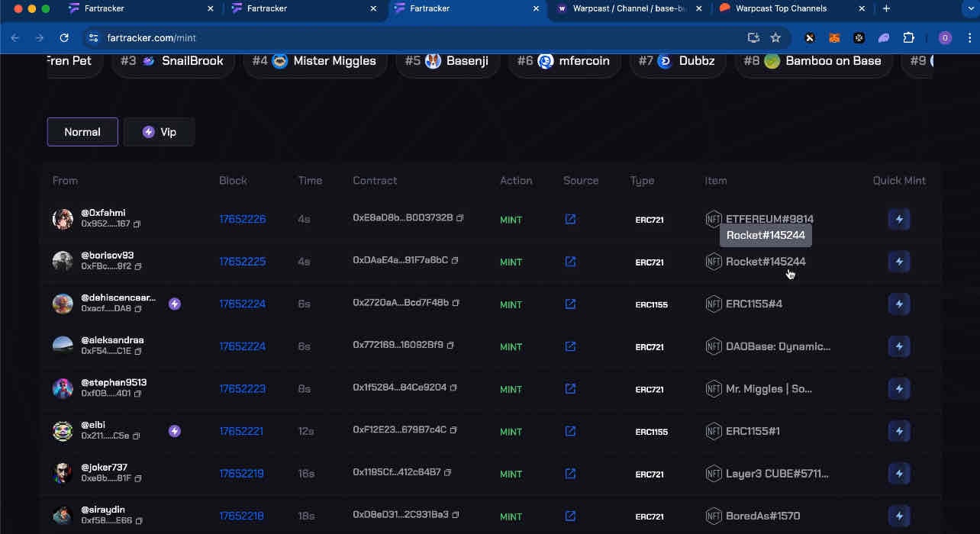Click VIP badge next to @dehiscencear
Screen dimensions: 980x534
point(175,304)
